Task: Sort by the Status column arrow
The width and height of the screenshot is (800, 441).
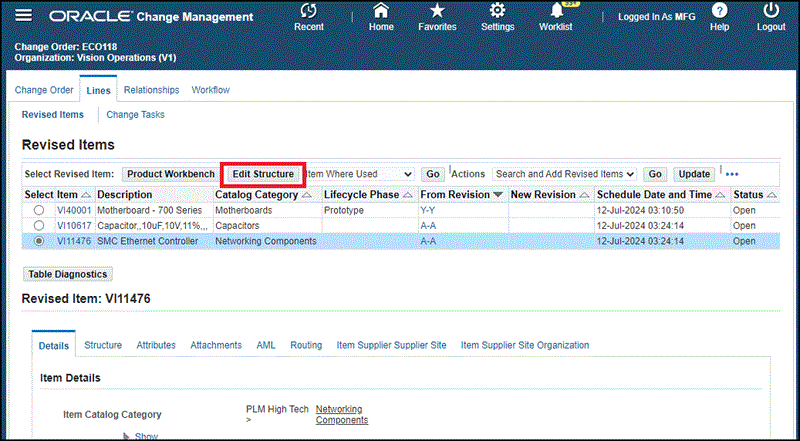Action: 771,195
